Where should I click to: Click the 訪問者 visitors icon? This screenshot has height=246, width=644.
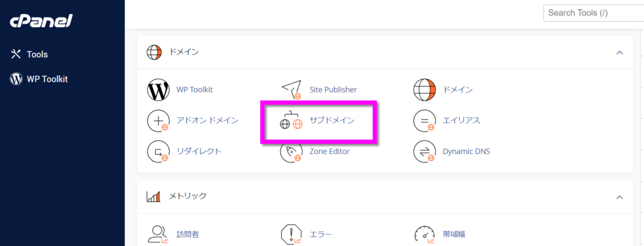click(x=158, y=235)
